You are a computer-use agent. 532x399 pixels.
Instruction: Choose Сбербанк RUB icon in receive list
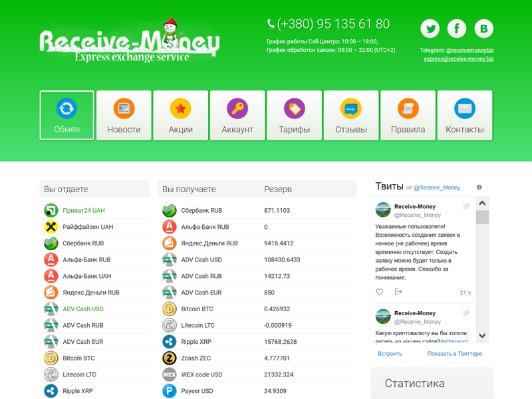[170, 210]
